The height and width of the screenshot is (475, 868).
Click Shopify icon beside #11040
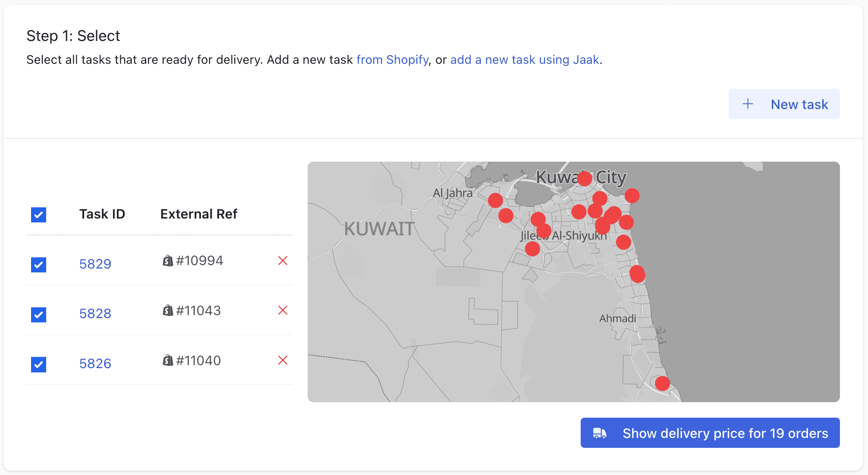168,360
